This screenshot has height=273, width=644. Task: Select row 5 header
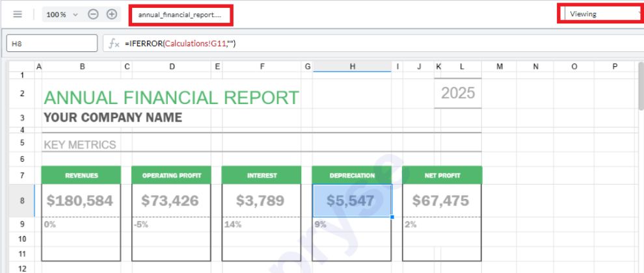21,143
